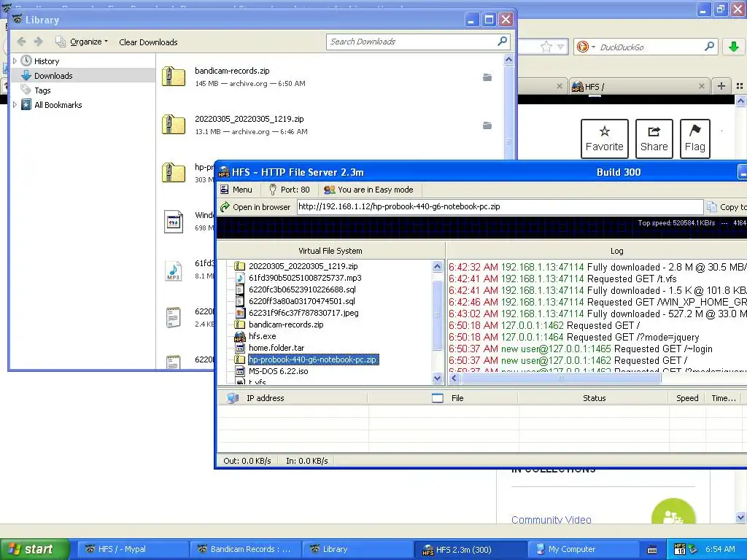Select hp-probook-440-g6-notebook-pc.zip in HFS
Image resolution: width=747 pixels, height=560 pixels.
(313, 359)
